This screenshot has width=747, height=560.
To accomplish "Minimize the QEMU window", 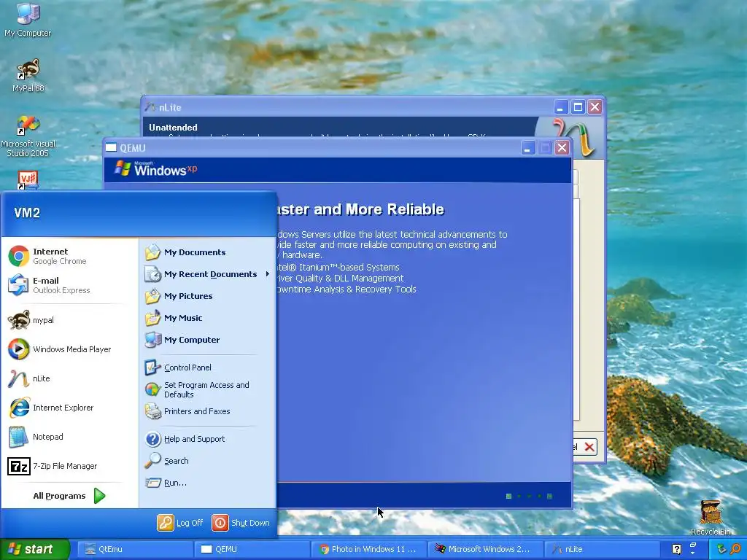I will tap(527, 147).
